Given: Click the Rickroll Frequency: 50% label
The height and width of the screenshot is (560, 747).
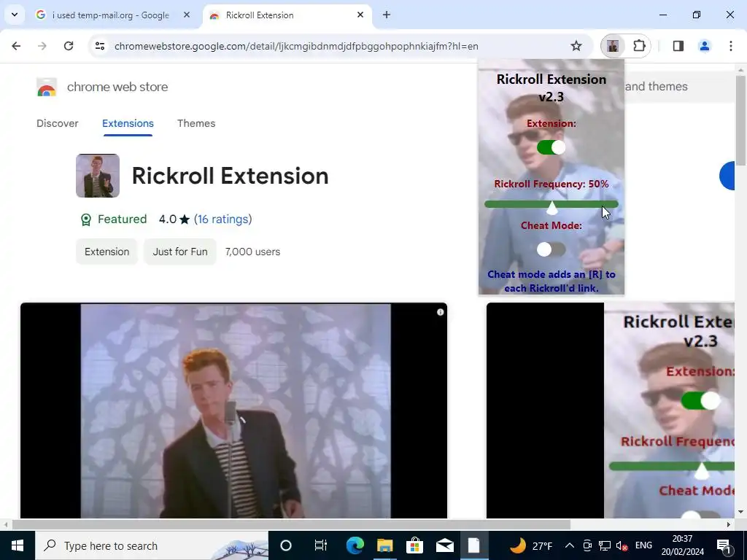Looking at the screenshot, I should tap(551, 184).
